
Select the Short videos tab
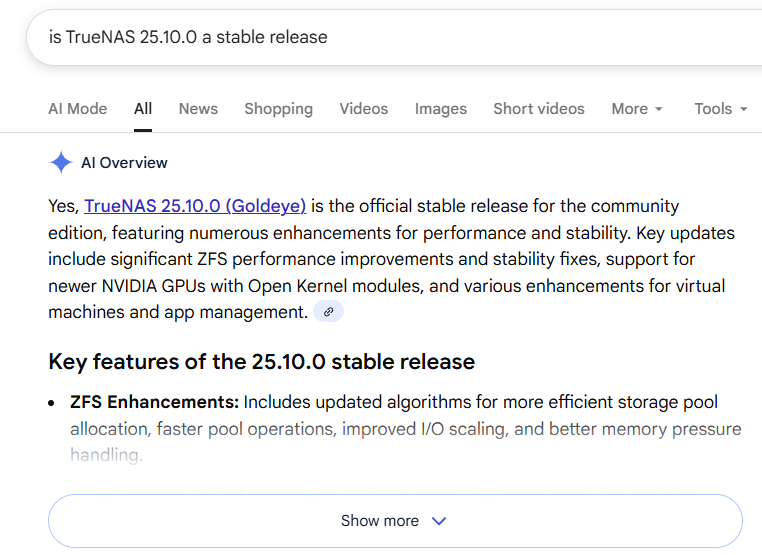pyautogui.click(x=539, y=109)
